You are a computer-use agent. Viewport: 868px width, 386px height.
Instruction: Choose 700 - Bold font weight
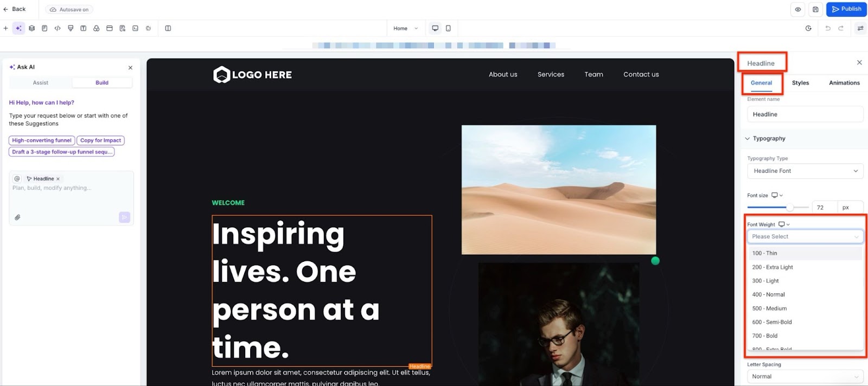pos(765,336)
